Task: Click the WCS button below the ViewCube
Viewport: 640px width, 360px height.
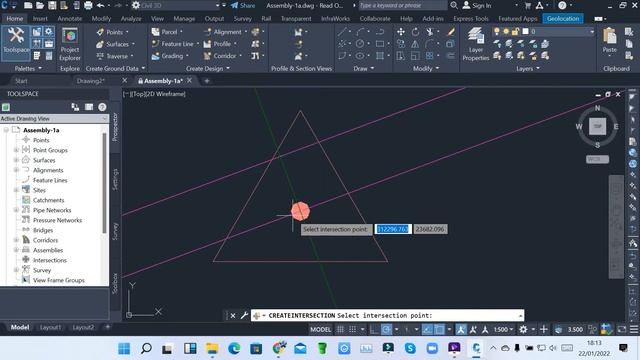Action: tap(598, 159)
